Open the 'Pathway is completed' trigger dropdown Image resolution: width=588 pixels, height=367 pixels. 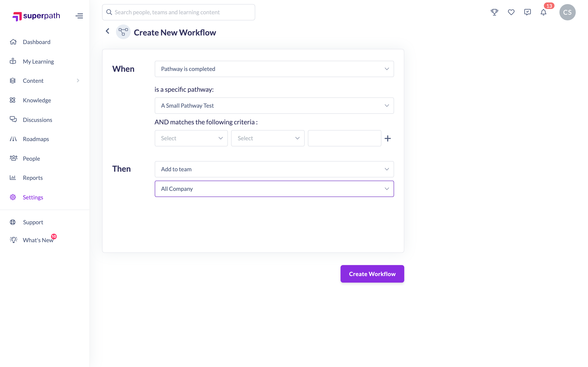point(274,69)
